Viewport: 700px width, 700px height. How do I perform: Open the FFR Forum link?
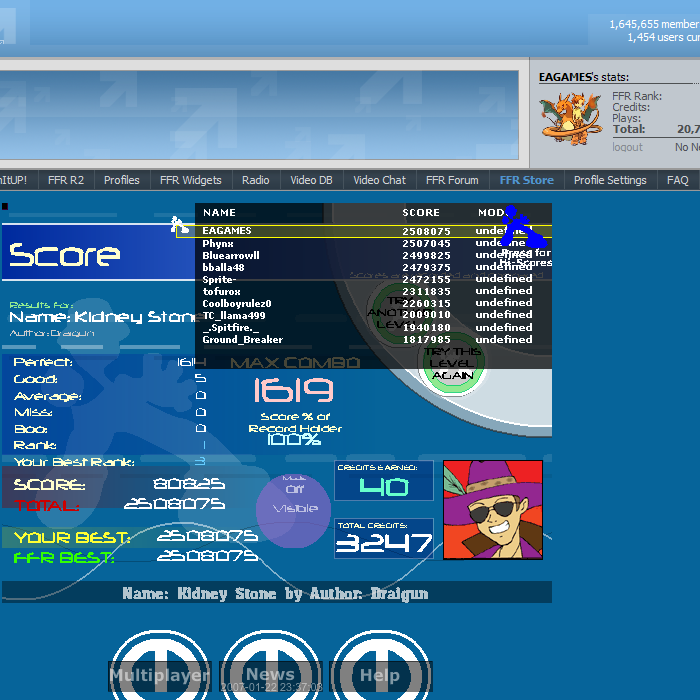click(x=452, y=180)
